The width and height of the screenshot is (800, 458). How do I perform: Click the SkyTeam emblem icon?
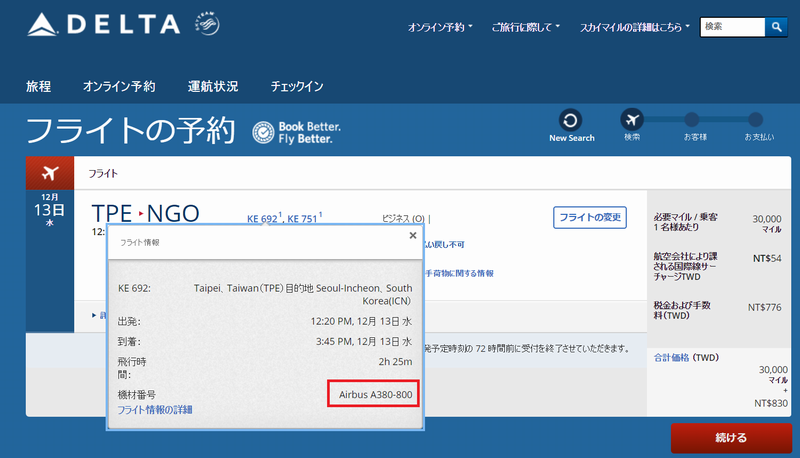(207, 23)
